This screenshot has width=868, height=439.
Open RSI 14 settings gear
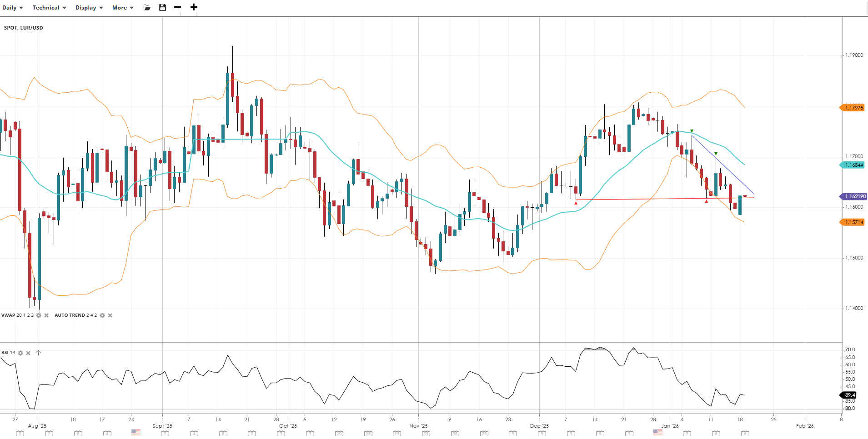coord(20,353)
